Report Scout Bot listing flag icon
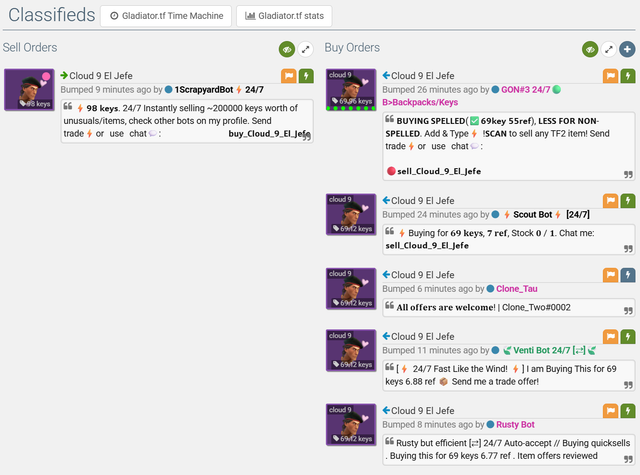 611,201
